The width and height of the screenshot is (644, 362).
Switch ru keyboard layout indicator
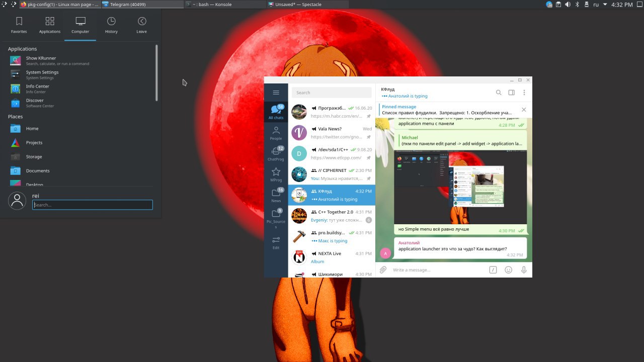click(x=596, y=5)
